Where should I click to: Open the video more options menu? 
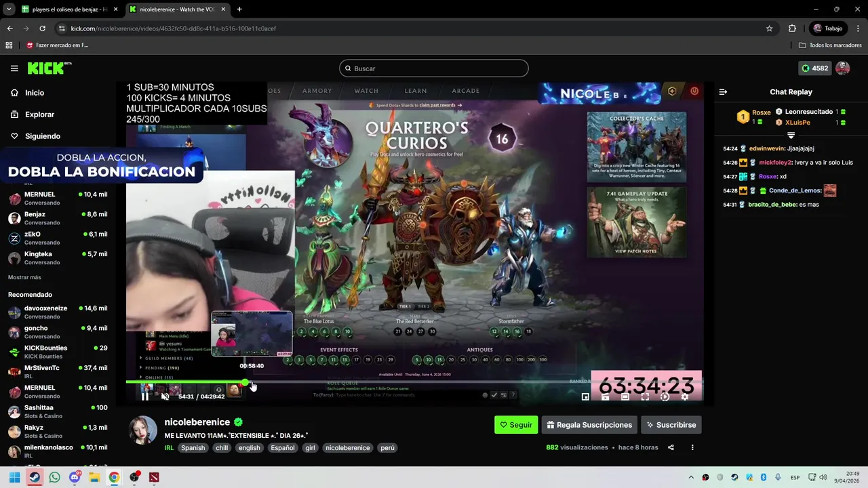coord(692,447)
